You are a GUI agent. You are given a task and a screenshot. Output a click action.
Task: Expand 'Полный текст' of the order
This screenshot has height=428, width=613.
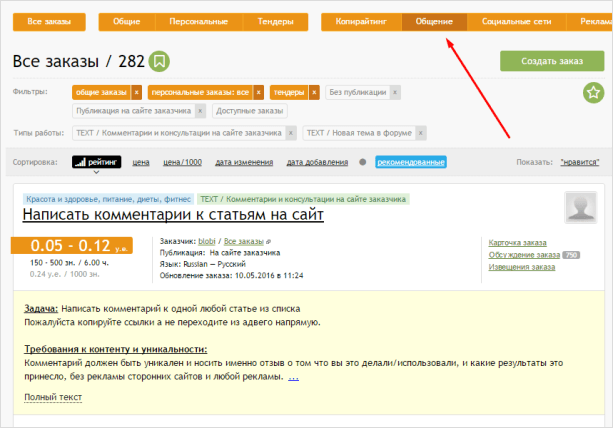(x=53, y=397)
